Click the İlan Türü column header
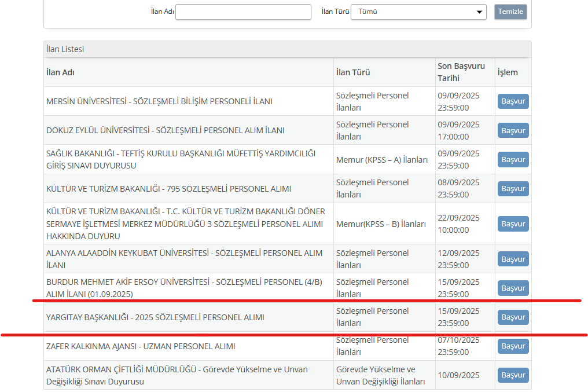588x392 pixels. [384, 72]
